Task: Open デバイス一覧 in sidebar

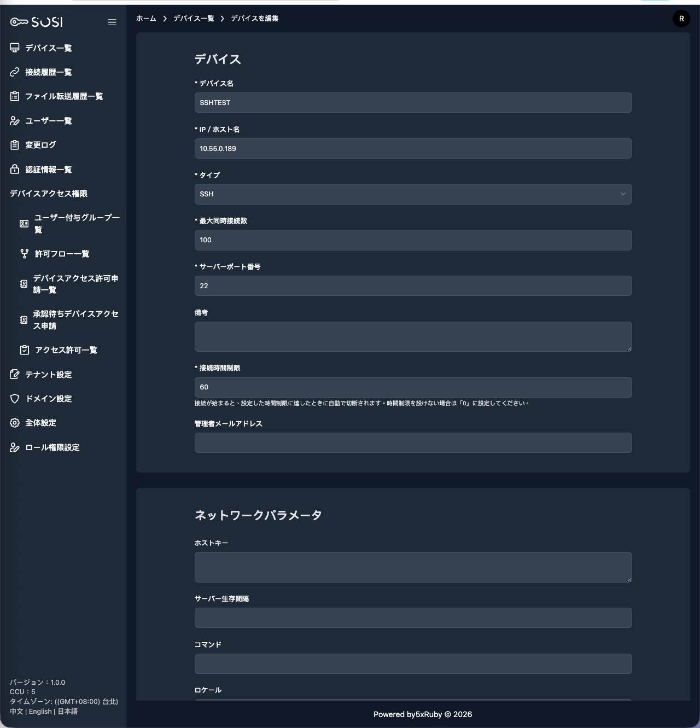Action: [x=49, y=48]
